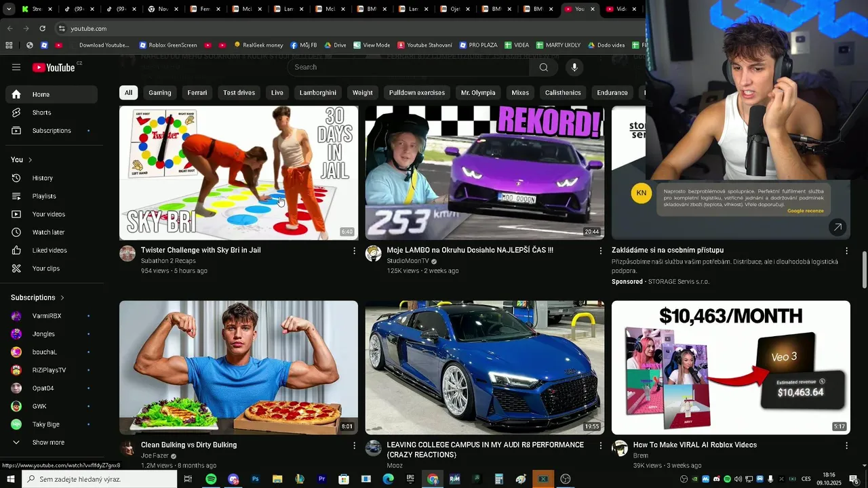Open Liked videos in the sidebar
This screenshot has width=868, height=488.
(x=52, y=250)
